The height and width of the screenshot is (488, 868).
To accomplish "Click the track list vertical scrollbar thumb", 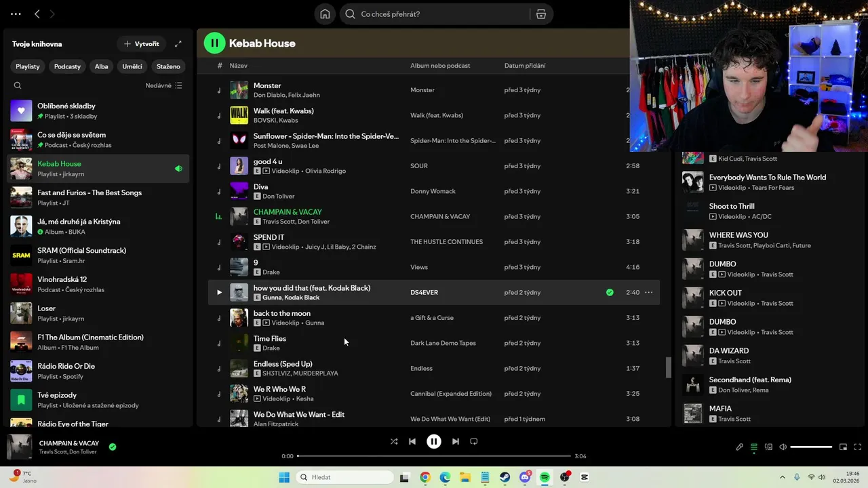I will coord(668,368).
